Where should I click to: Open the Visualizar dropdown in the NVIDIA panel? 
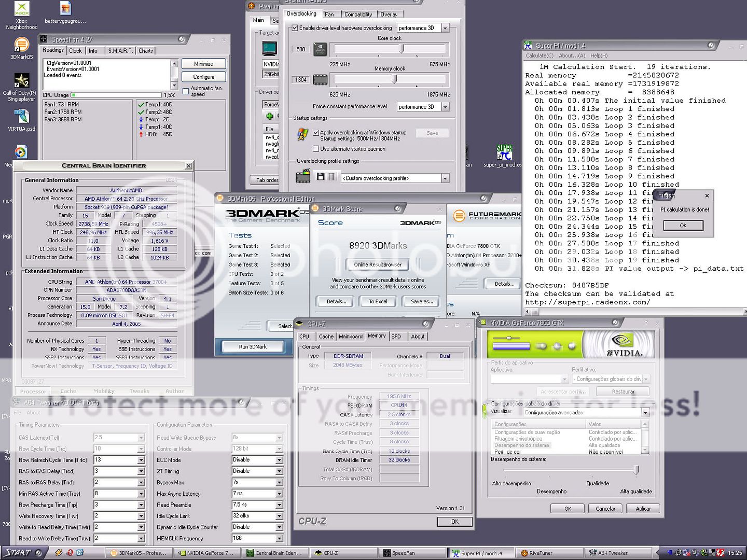(645, 413)
